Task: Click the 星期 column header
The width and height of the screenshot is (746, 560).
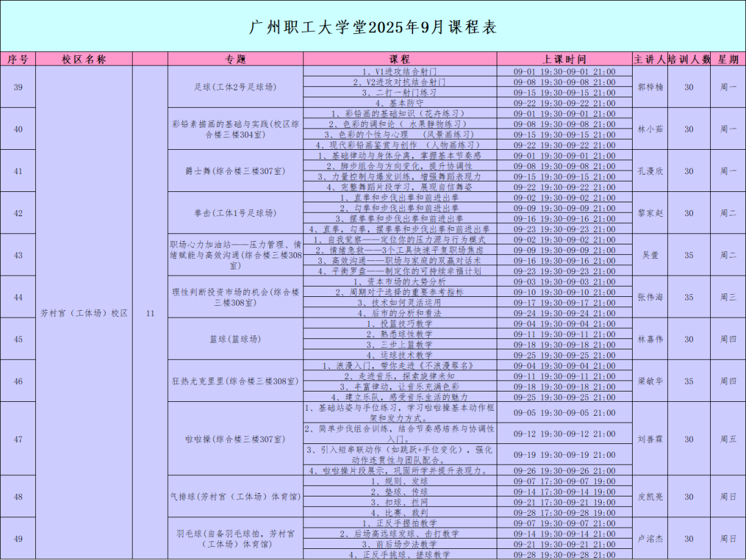Action: 728,59
